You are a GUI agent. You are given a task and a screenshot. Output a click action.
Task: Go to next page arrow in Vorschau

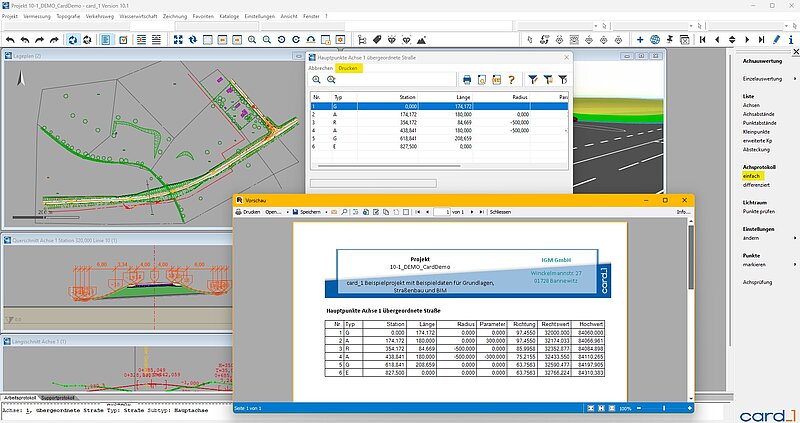[x=471, y=212]
